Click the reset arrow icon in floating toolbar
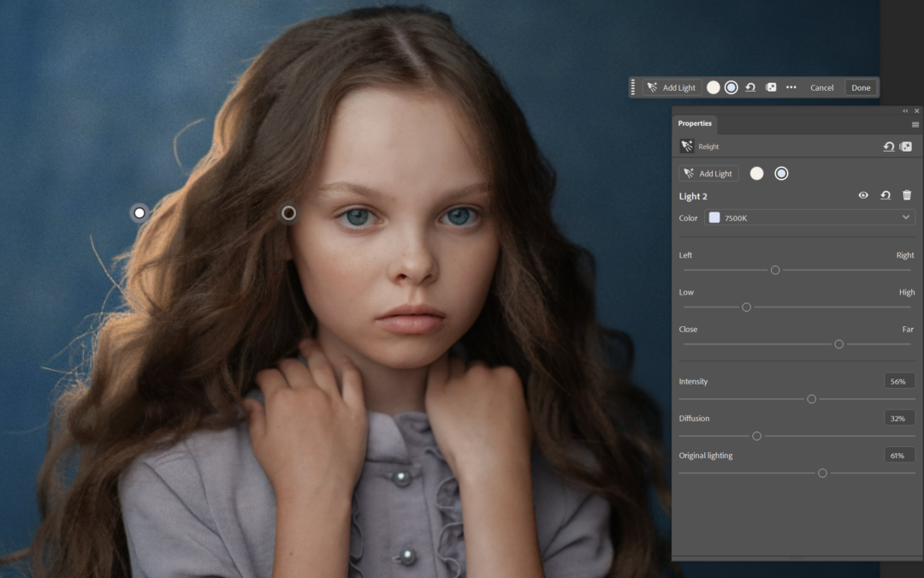 (750, 87)
